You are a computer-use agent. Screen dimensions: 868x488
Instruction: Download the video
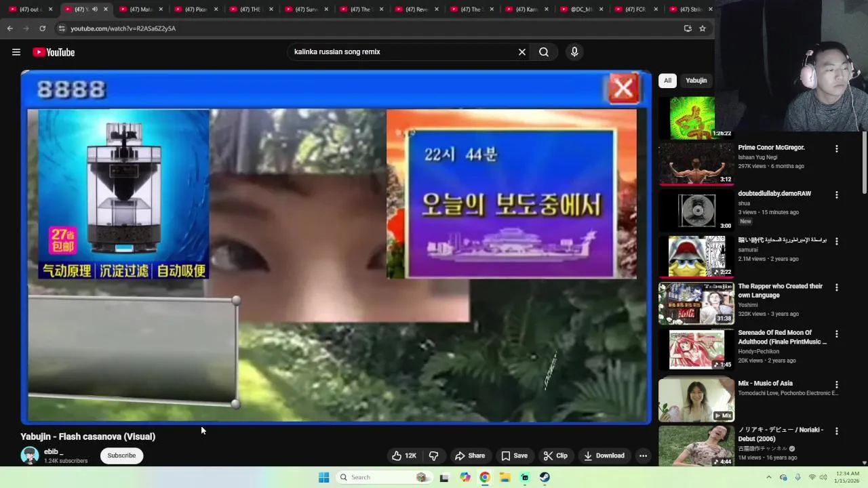[604, 455]
